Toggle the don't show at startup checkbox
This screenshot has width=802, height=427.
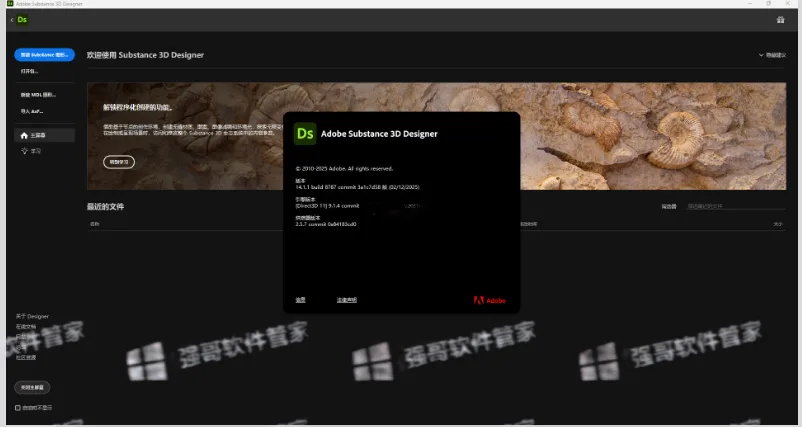18,408
